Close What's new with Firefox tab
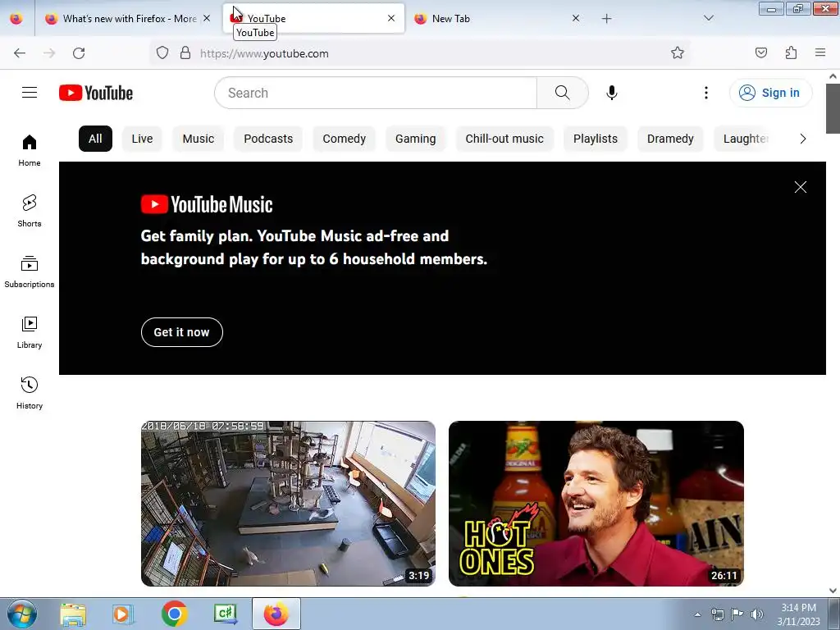 (207, 18)
